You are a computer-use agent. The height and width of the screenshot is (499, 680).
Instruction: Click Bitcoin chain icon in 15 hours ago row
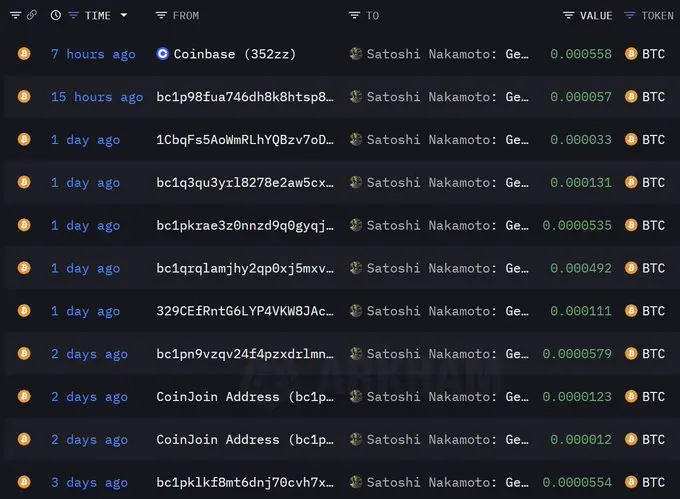pos(24,96)
